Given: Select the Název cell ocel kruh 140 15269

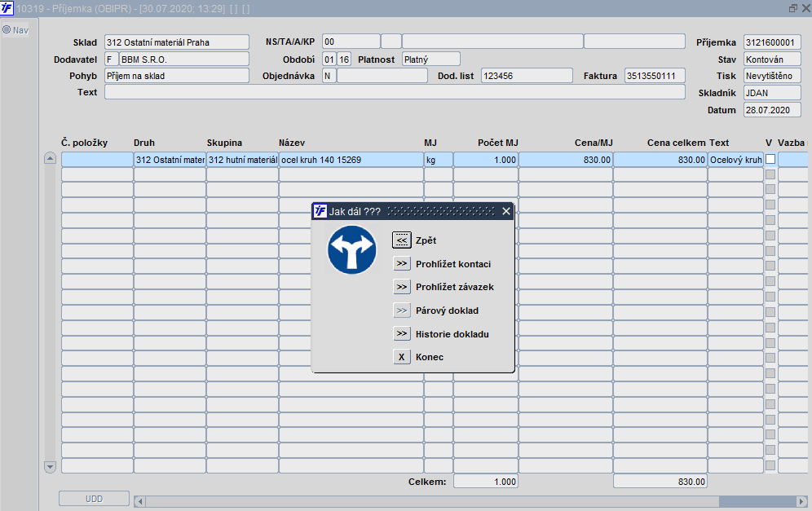Looking at the screenshot, I should pyautogui.click(x=351, y=160).
